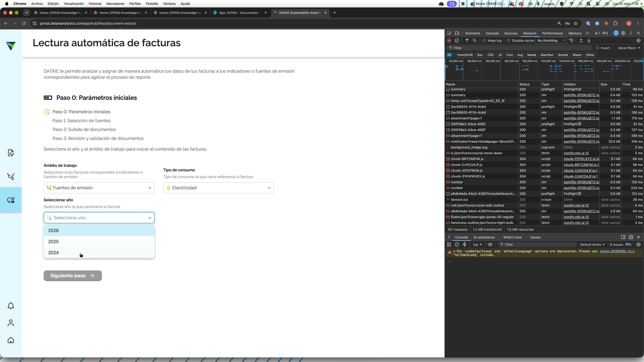Open the emission sources branch sidebar icon
This screenshot has height=362, width=644.
(11, 176)
